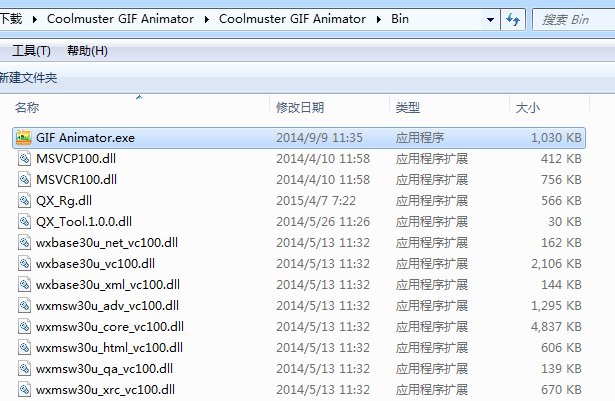Select file name wxbase30u_net_vc100.dll
Screen dimensions: 615x401
click(x=107, y=243)
